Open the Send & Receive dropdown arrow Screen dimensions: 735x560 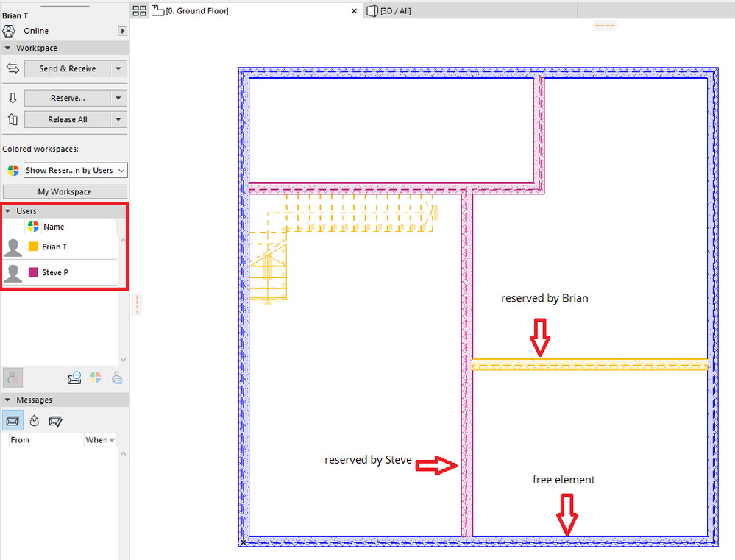(118, 68)
